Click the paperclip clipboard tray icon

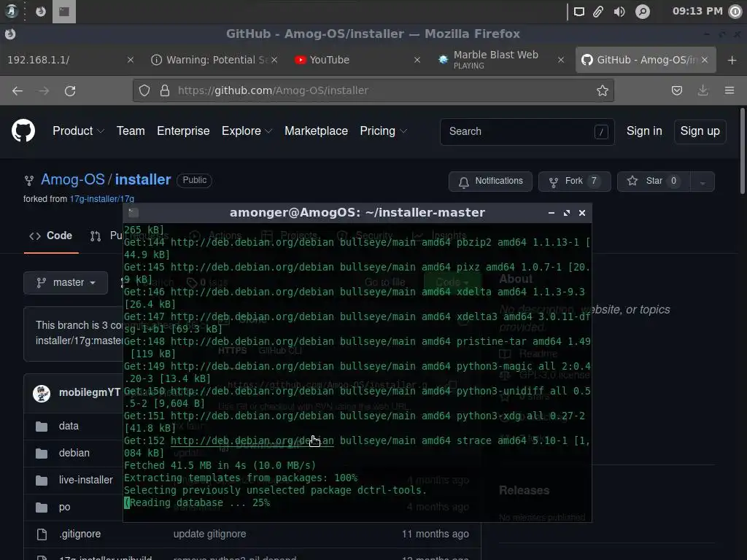click(598, 12)
